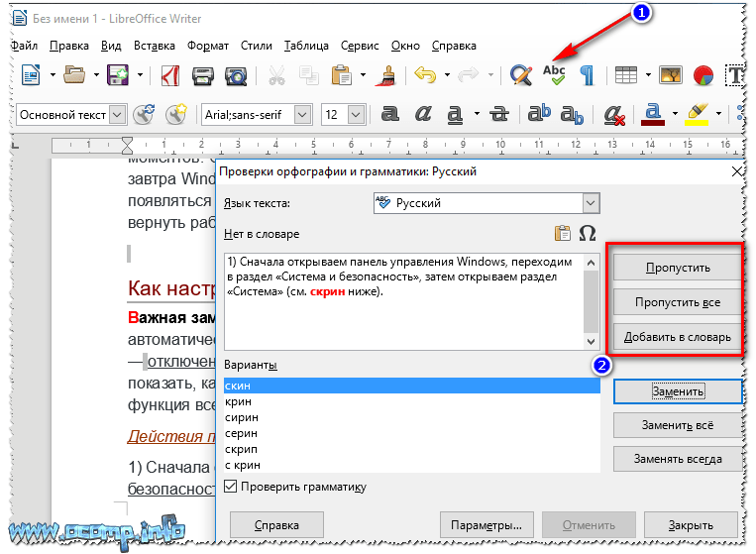Screen dimensions: 756x554
Task: Select the suggestion 'сирин' in Варианты list
Action: (241, 418)
